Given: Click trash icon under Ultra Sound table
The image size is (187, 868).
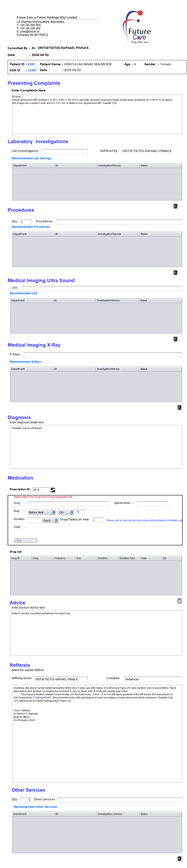Looking at the screenshot, I should click(x=175, y=339).
